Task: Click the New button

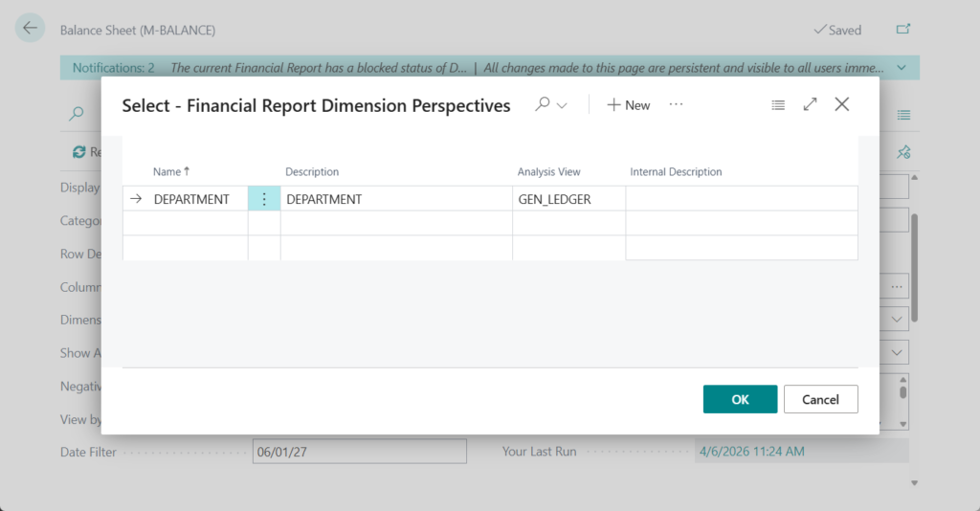Action: click(629, 105)
